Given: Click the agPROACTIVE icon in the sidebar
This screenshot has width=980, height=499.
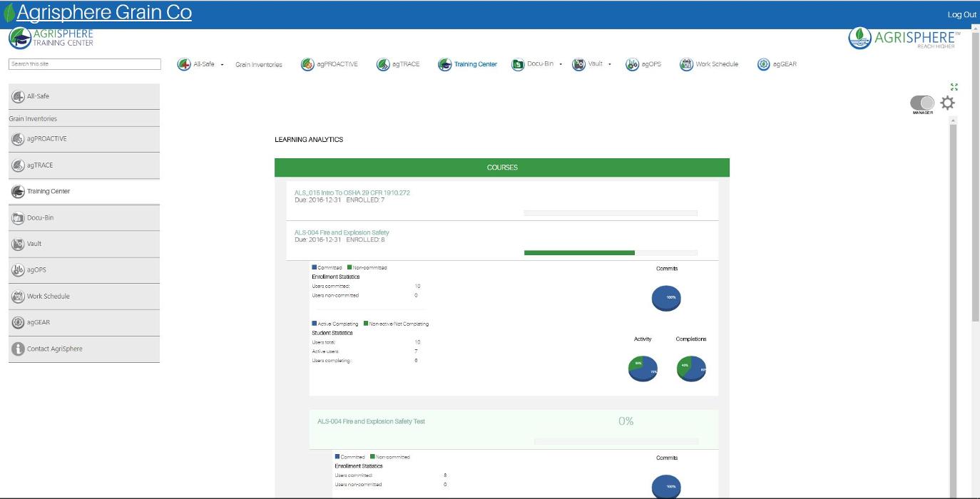Looking at the screenshot, I should point(18,139).
